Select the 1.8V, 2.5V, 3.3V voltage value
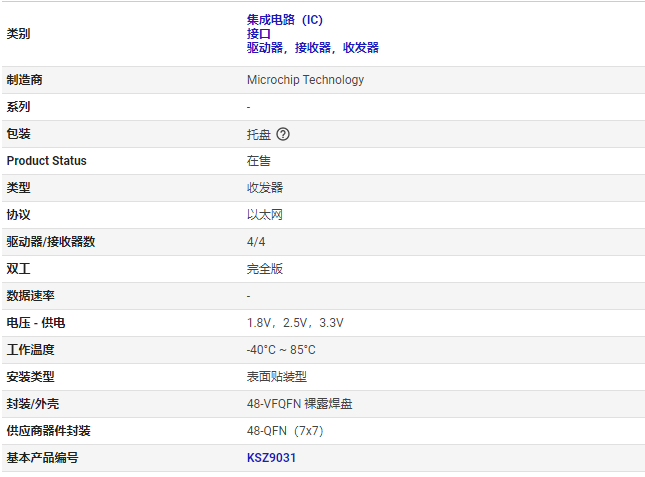 [x=295, y=323]
